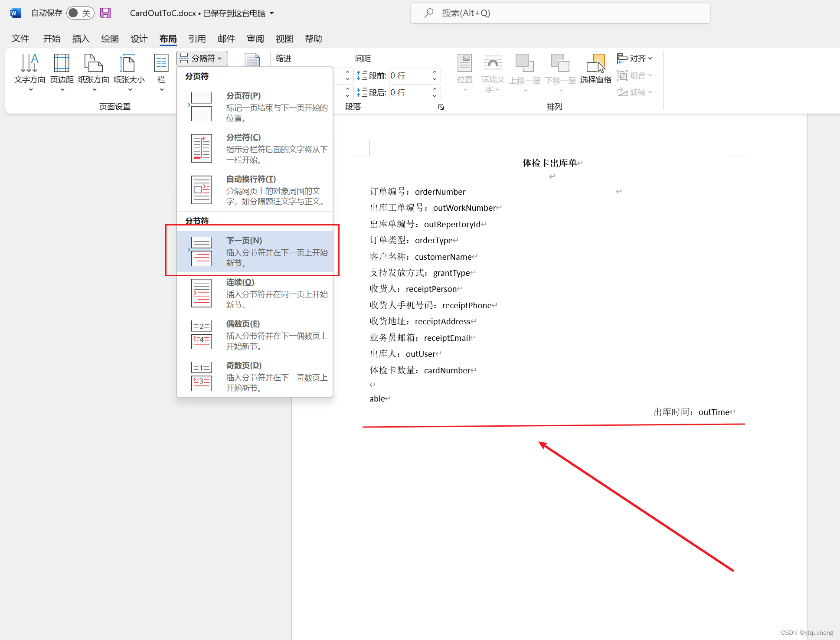
Task: Switch to the Insert (插入) tab
Action: 81,39
